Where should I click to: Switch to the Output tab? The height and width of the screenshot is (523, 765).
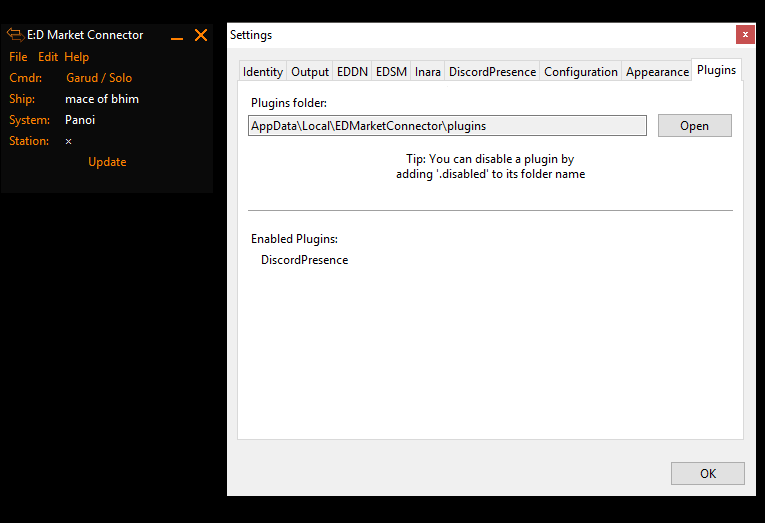[x=310, y=72]
